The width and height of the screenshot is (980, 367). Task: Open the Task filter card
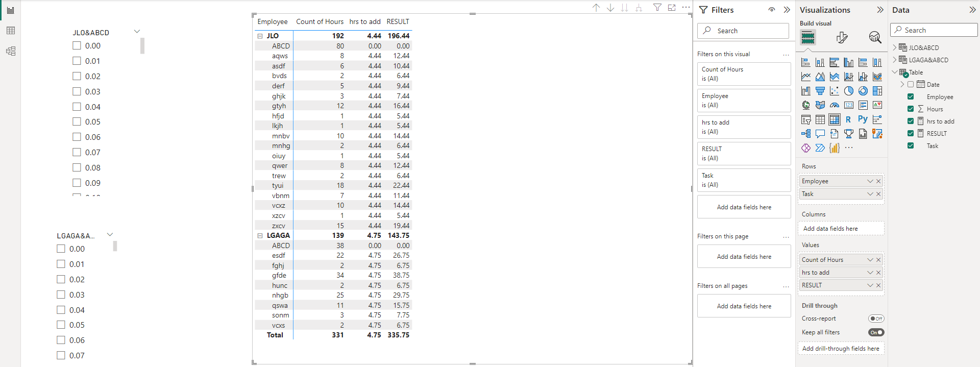pyautogui.click(x=744, y=180)
